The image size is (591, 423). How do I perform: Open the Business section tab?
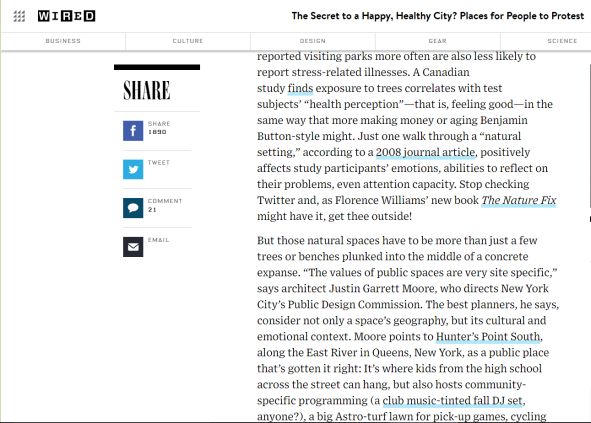click(x=63, y=41)
